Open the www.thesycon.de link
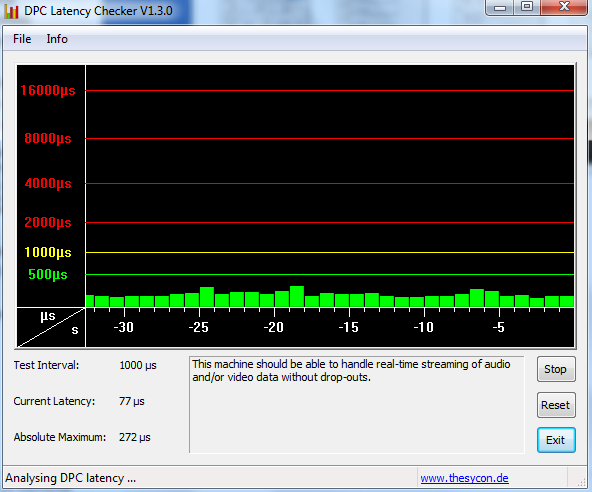This screenshot has height=492, width=592. pos(464,478)
